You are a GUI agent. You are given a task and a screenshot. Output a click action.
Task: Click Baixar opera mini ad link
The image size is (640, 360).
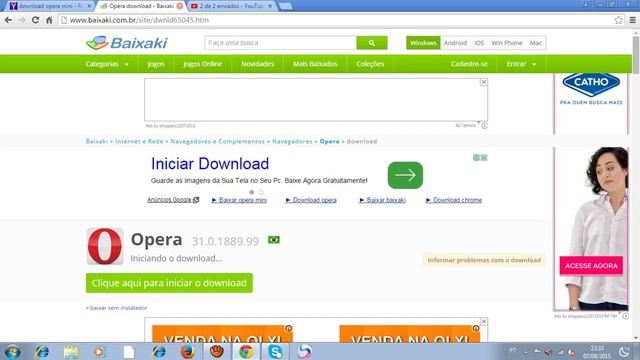(x=239, y=200)
